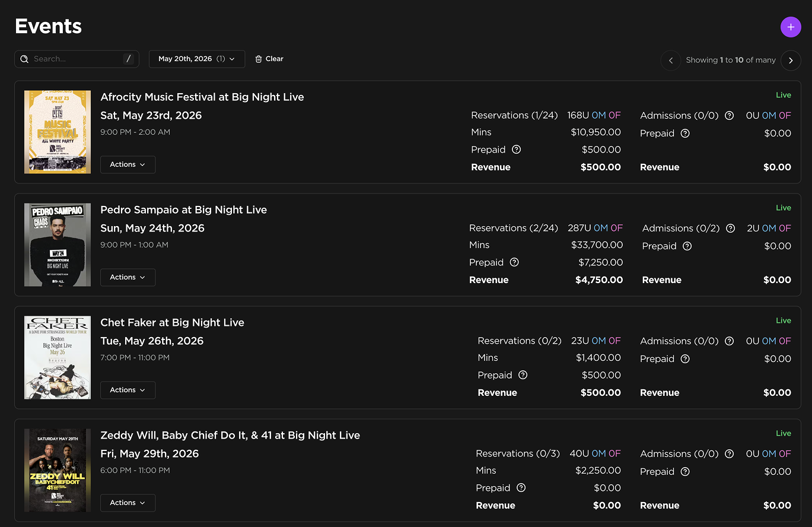Click admissions Prepaid help icon for Chet Faker
The image size is (812, 527).
click(685, 359)
